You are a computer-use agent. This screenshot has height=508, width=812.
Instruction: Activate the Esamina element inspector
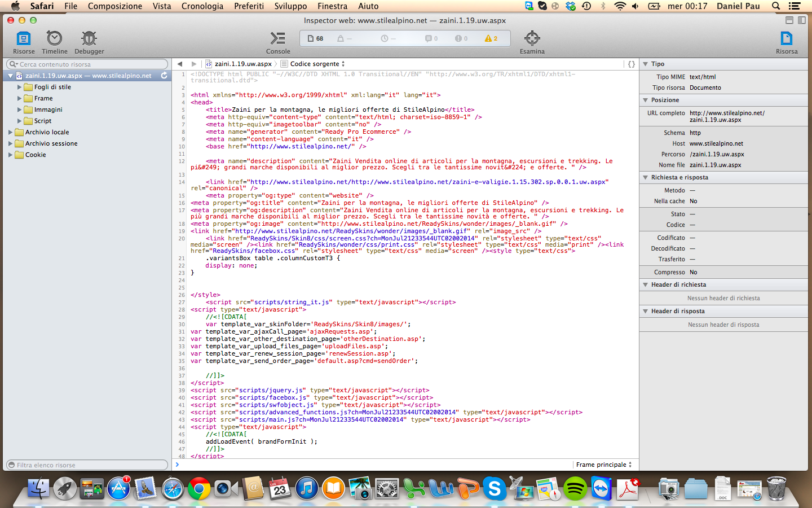[x=532, y=38]
